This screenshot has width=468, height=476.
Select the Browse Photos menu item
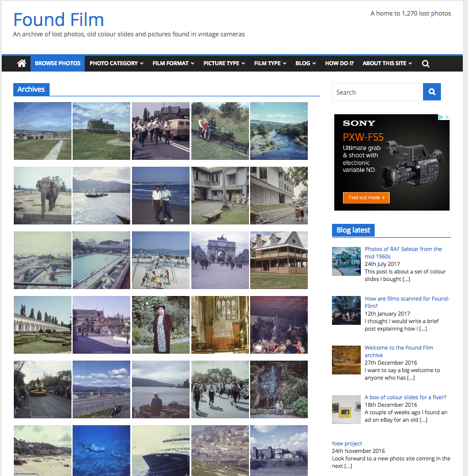click(x=58, y=63)
